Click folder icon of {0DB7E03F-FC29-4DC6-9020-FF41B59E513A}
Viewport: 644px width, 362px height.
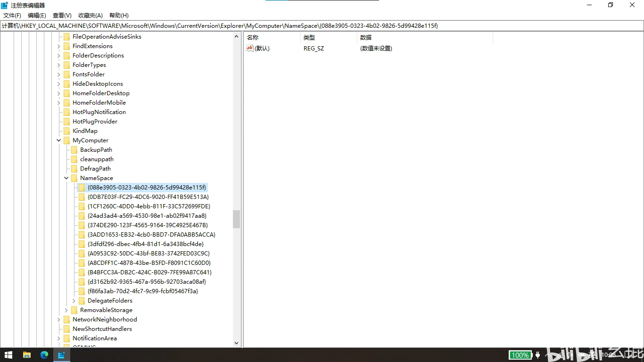coord(82,197)
